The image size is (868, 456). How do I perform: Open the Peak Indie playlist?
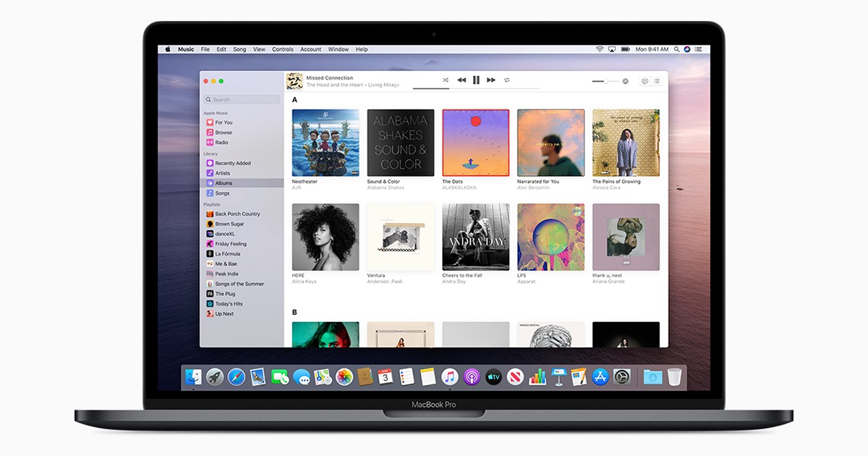pos(242,274)
